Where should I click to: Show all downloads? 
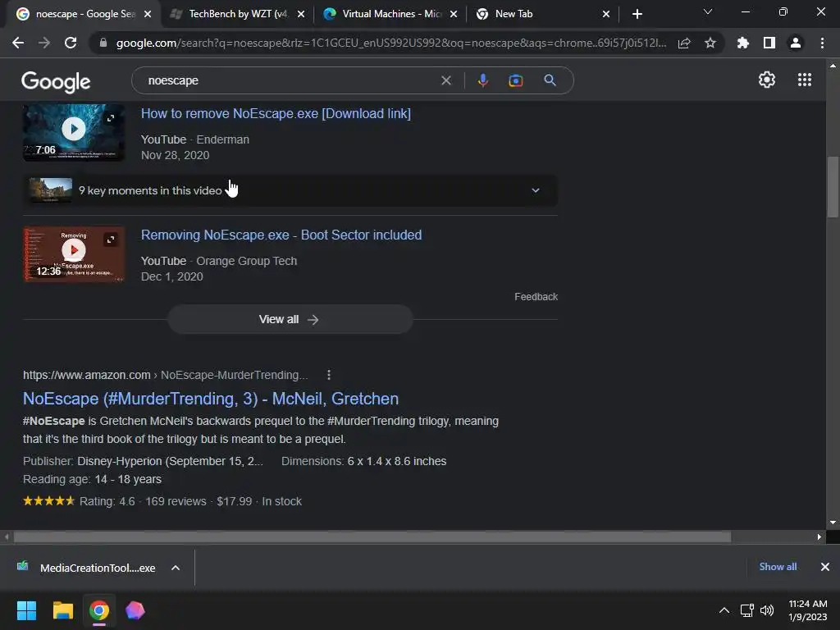click(x=778, y=567)
